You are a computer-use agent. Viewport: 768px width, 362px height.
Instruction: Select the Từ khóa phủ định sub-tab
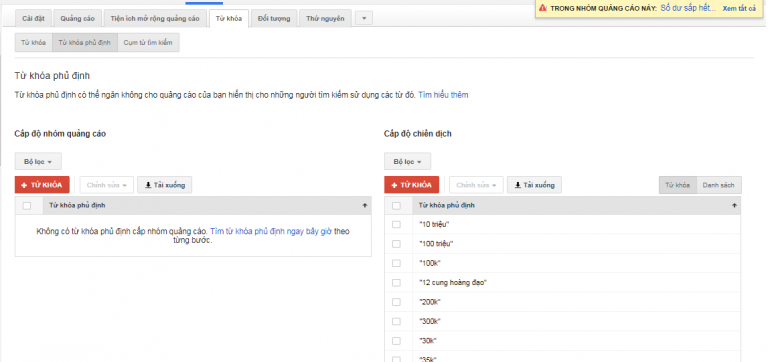pyautogui.click(x=85, y=43)
